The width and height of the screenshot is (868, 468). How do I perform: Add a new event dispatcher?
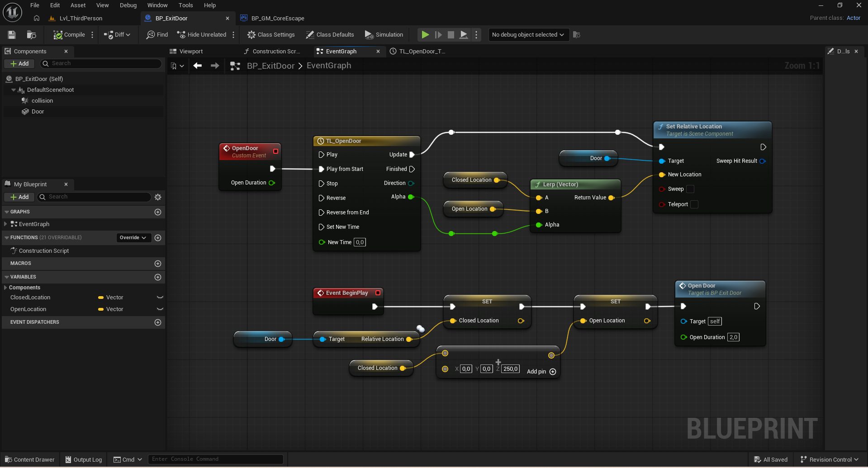[x=158, y=322]
